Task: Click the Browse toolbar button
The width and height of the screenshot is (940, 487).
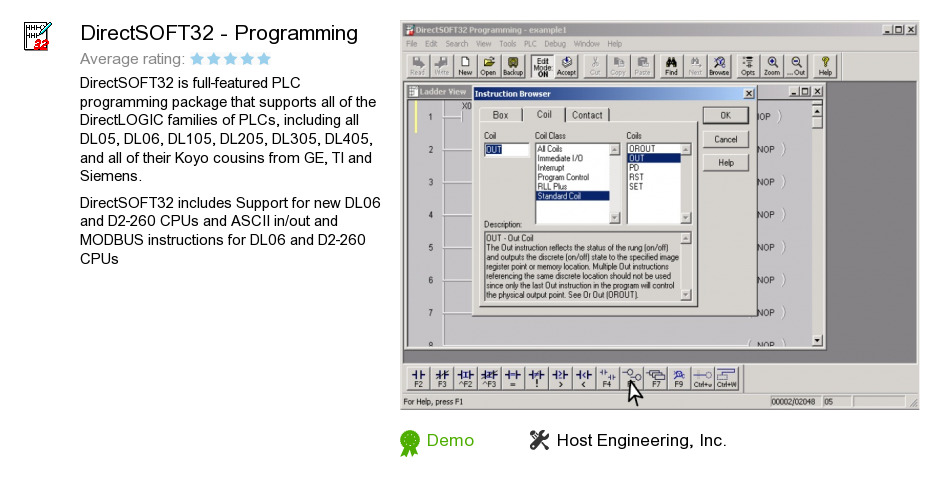Action: coord(719,66)
